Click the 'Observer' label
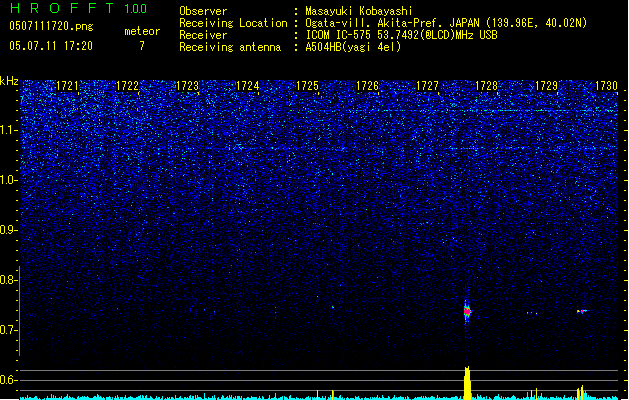 tap(203, 11)
